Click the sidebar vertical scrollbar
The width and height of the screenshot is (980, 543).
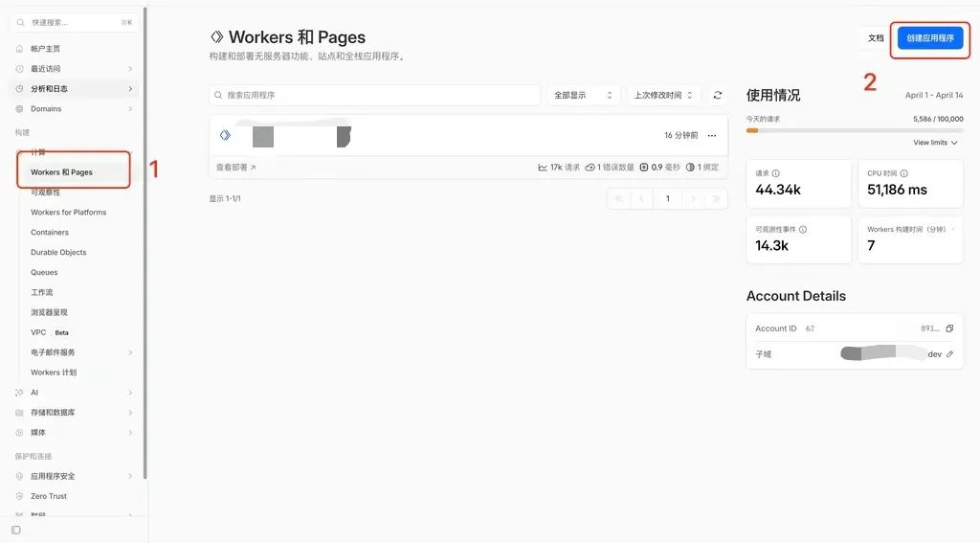coord(145,244)
